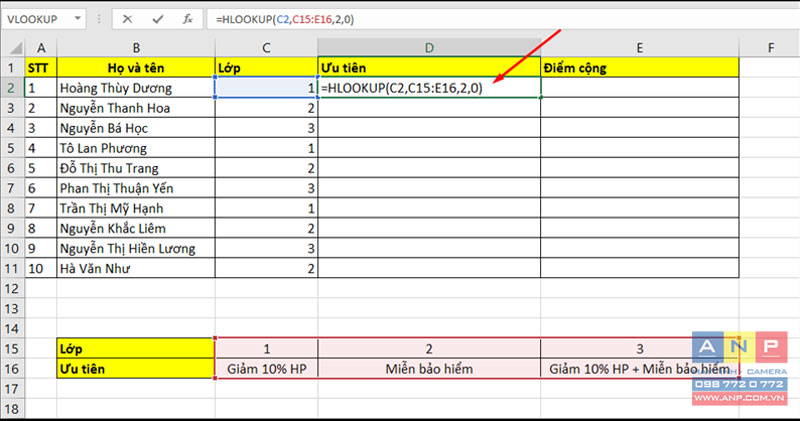Select Ưu tiên cell for Tô Lan Phương
Screen dimensions: 800x421
tap(429, 148)
